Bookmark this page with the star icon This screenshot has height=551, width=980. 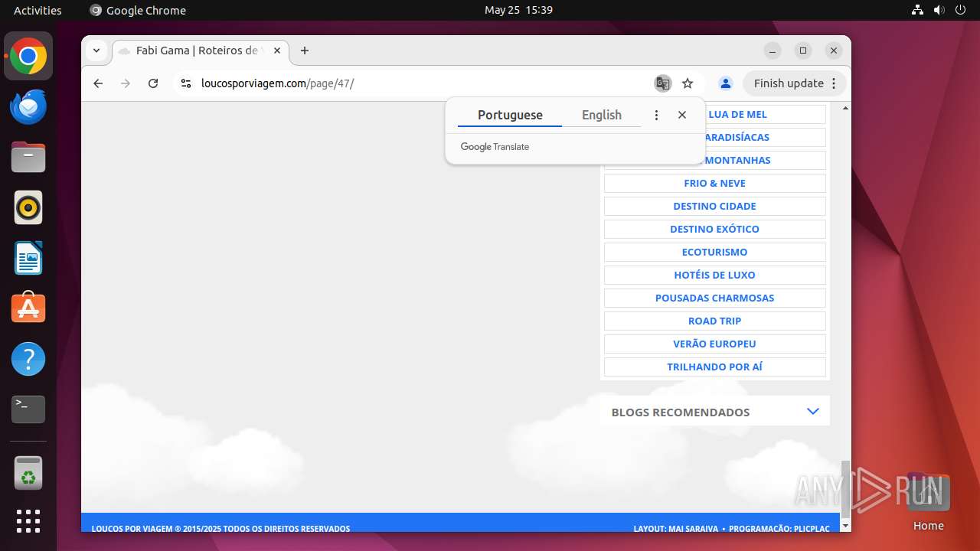click(x=688, y=83)
